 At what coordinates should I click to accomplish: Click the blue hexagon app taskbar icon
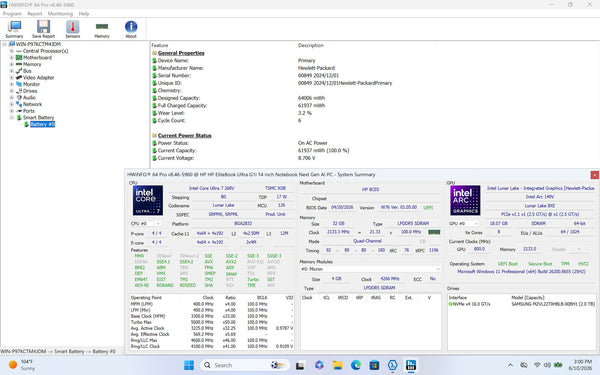coord(392,365)
